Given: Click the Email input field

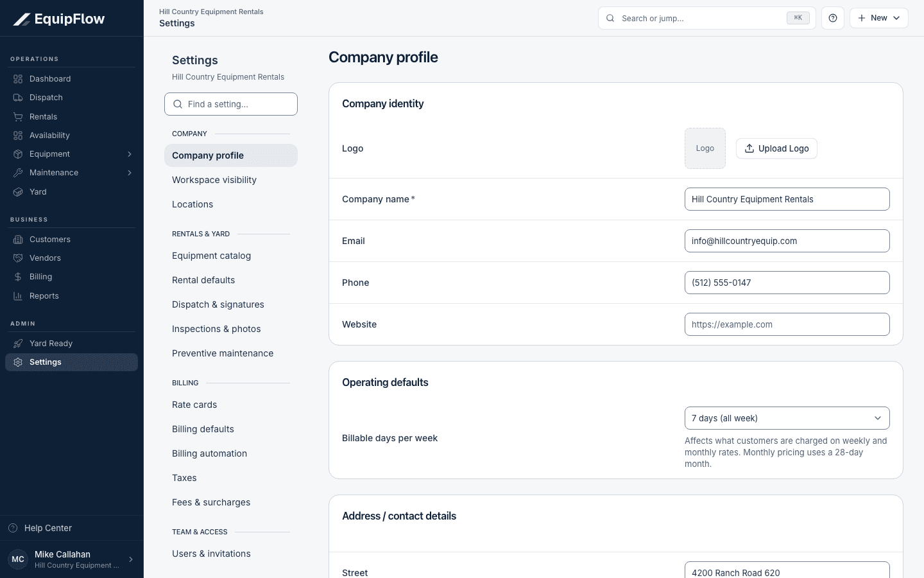Looking at the screenshot, I should coord(787,241).
